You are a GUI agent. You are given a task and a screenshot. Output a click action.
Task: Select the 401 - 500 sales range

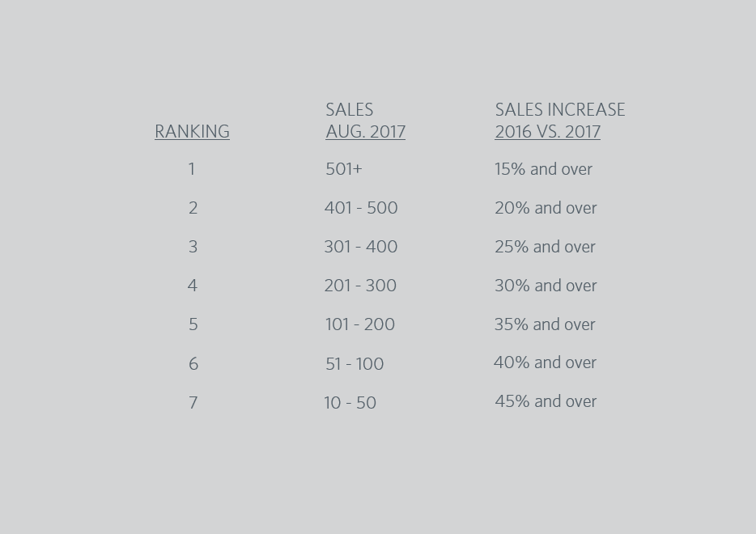361,208
